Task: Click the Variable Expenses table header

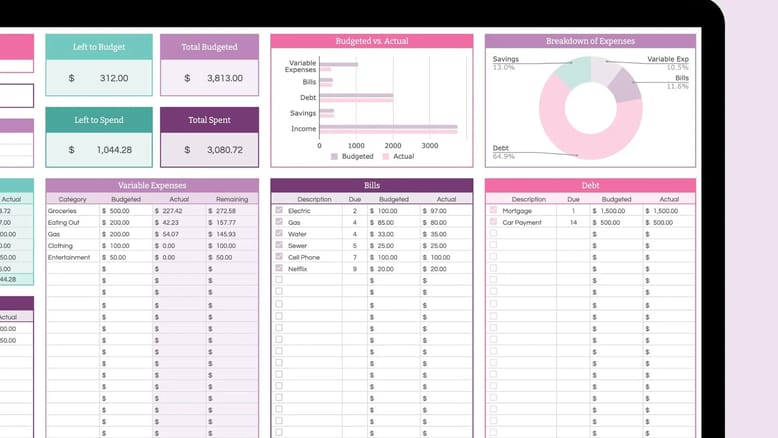Action: (152, 185)
